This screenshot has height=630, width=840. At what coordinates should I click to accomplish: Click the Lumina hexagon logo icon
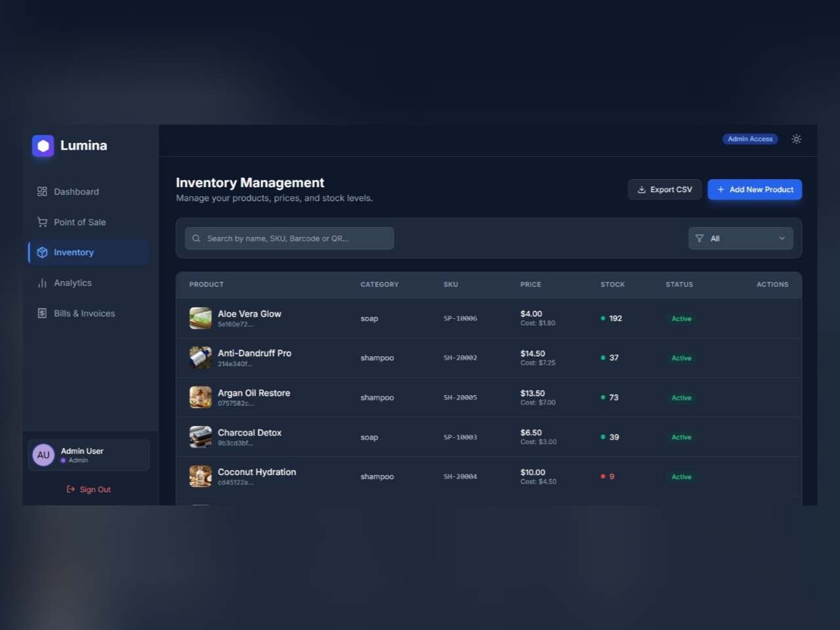coord(43,146)
